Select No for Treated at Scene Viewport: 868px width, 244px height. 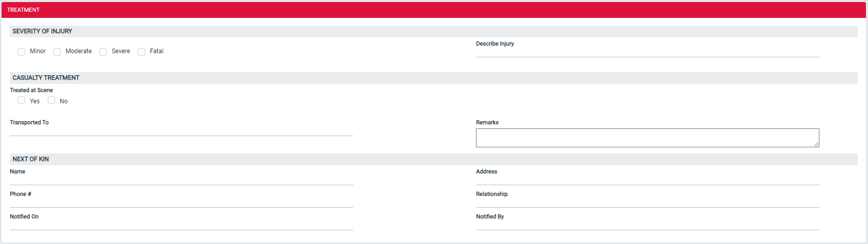point(51,100)
